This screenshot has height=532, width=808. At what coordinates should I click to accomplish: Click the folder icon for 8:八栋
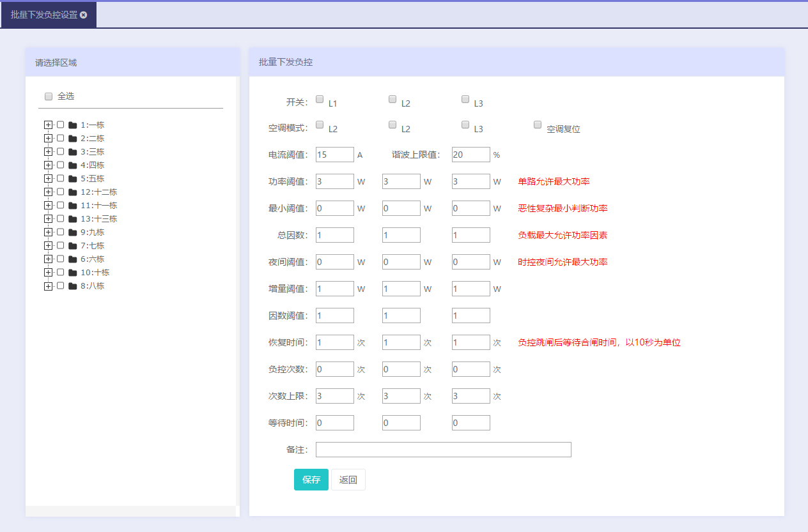(x=73, y=286)
